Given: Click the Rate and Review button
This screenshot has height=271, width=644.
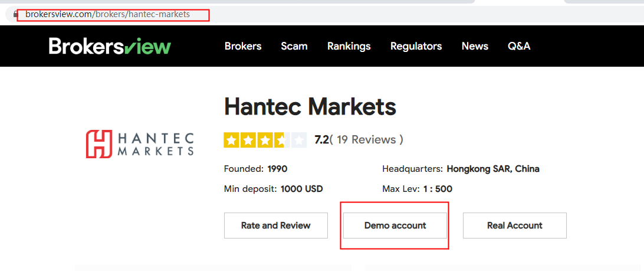Looking at the screenshot, I should tap(276, 226).
